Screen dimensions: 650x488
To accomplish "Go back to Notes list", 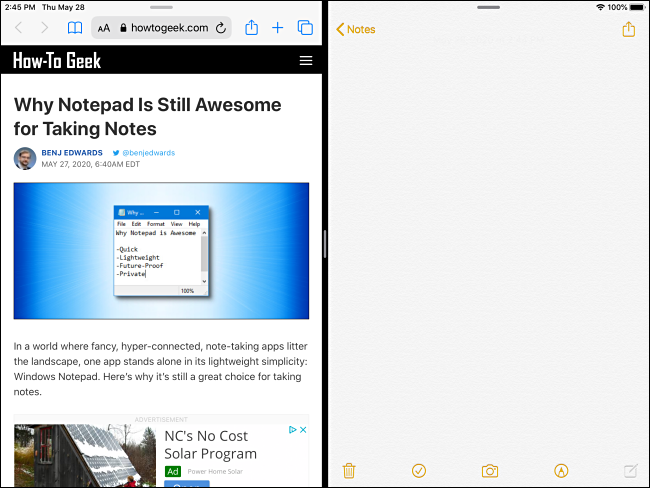I will click(356, 29).
